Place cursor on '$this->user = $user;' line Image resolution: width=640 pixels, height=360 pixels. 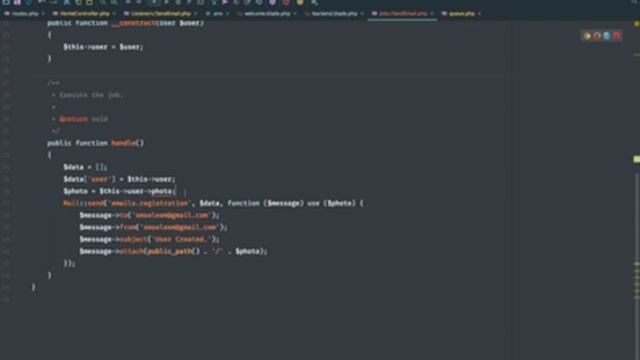pos(103,47)
